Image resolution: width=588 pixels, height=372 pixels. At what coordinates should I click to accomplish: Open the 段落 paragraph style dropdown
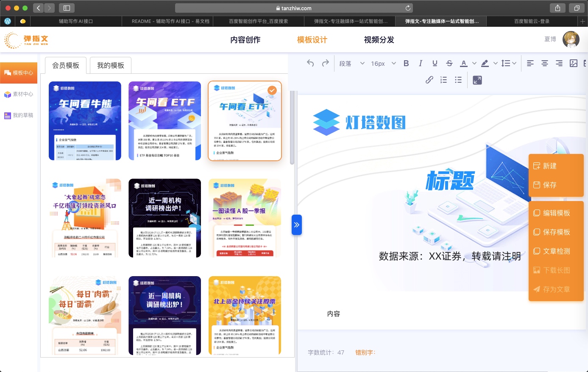click(x=352, y=64)
